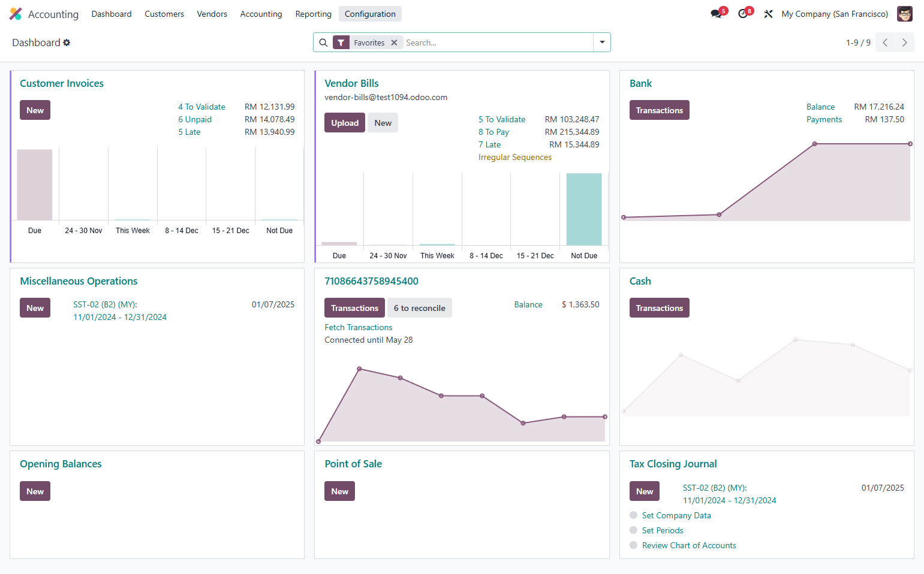Open the 6 Unpaid invoices link
Image resolution: width=924 pixels, height=574 pixels.
pos(195,119)
